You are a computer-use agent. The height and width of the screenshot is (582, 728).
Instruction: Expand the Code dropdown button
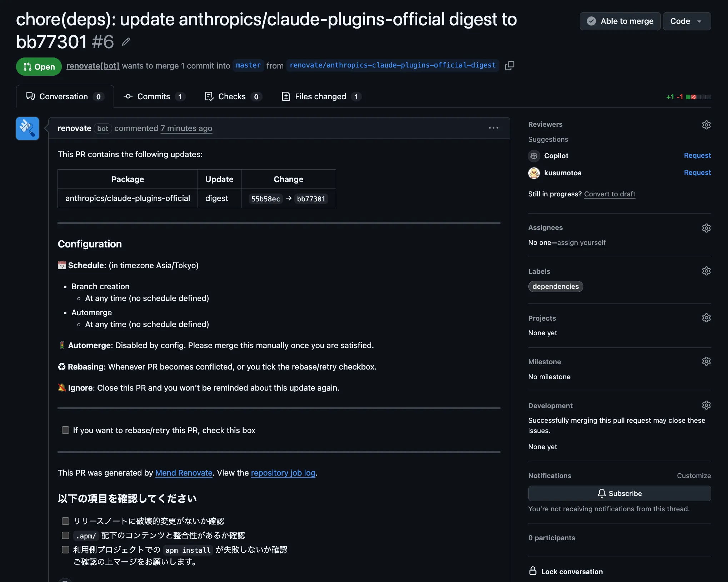[x=687, y=21]
